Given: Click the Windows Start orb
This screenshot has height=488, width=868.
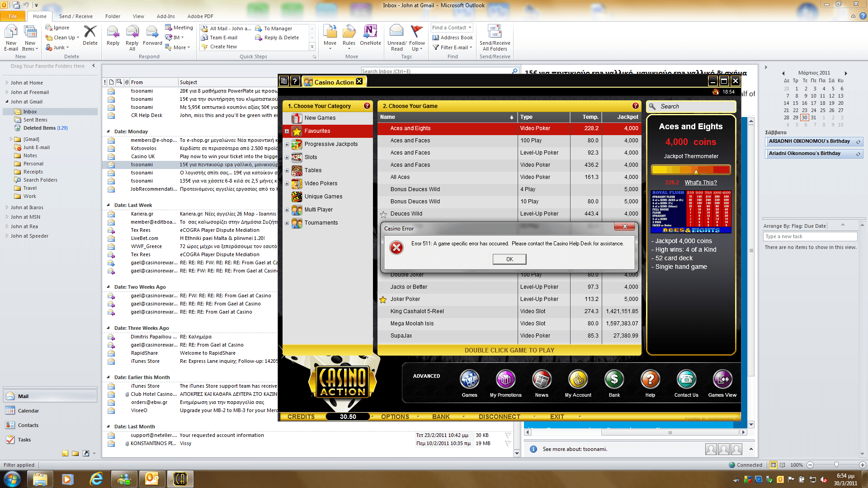Looking at the screenshot, I should pyautogui.click(x=12, y=479).
